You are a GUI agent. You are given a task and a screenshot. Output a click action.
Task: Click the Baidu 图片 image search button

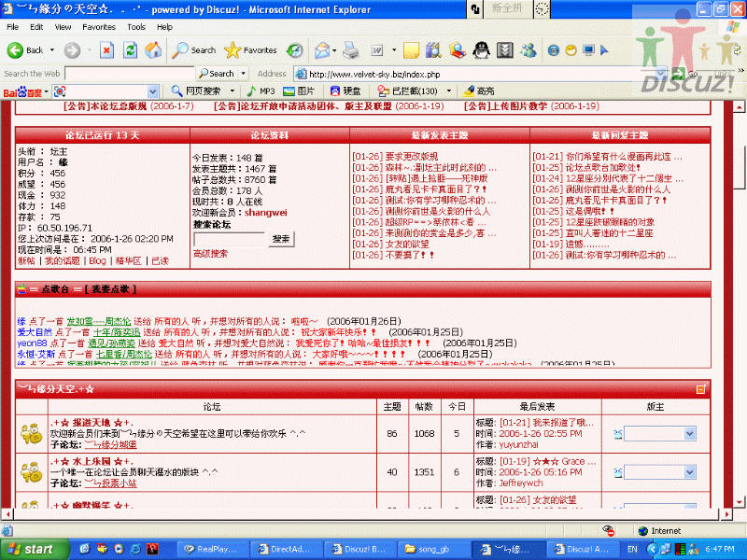click(299, 91)
